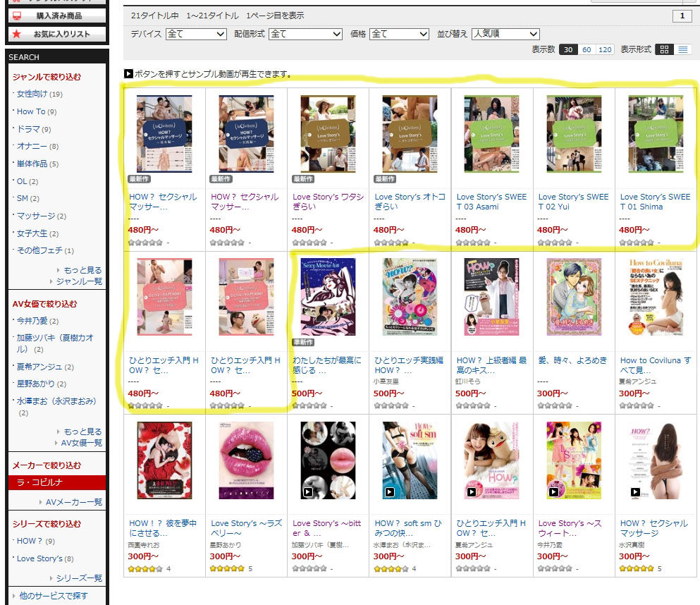
Task: Open the 価格 filter dropdown
Action: pyautogui.click(x=399, y=34)
